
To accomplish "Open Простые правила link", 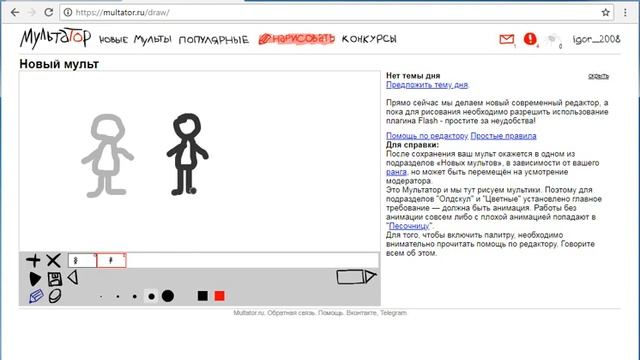I will tap(503, 136).
